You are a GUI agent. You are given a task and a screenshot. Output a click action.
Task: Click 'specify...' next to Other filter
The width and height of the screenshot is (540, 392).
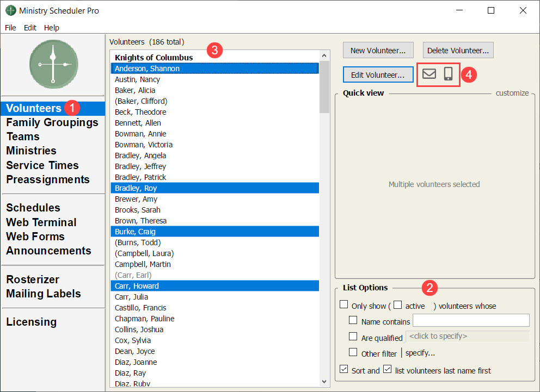pyautogui.click(x=420, y=353)
